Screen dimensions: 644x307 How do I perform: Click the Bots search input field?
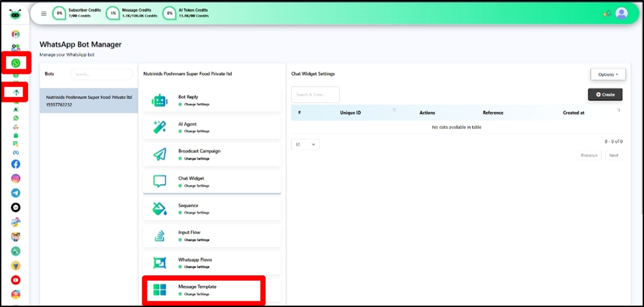click(x=101, y=74)
